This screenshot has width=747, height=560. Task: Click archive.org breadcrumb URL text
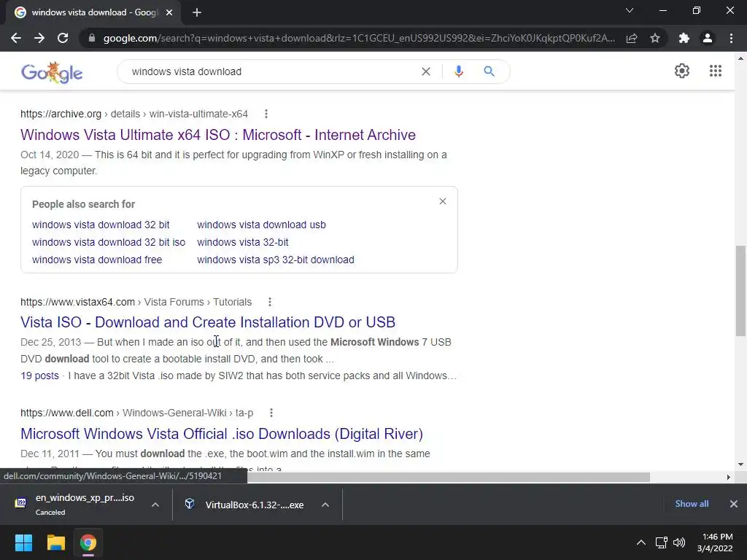(134, 114)
